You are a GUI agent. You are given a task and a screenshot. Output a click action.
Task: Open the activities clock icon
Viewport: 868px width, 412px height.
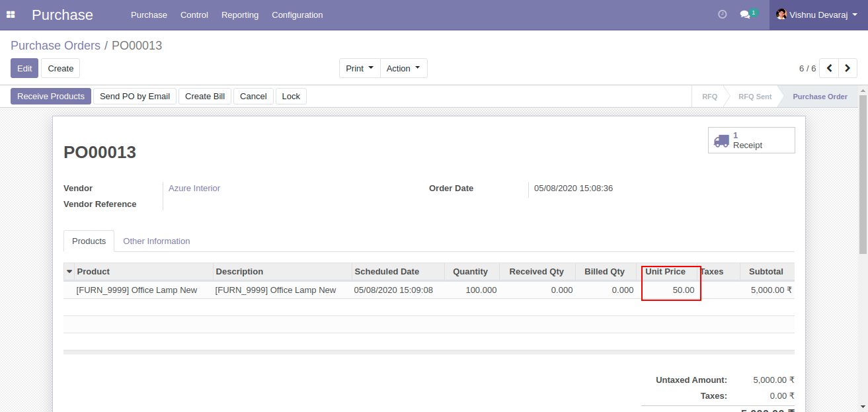[722, 14]
